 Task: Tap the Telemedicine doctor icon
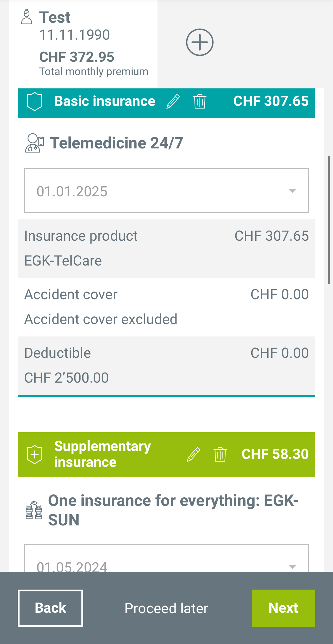34,143
